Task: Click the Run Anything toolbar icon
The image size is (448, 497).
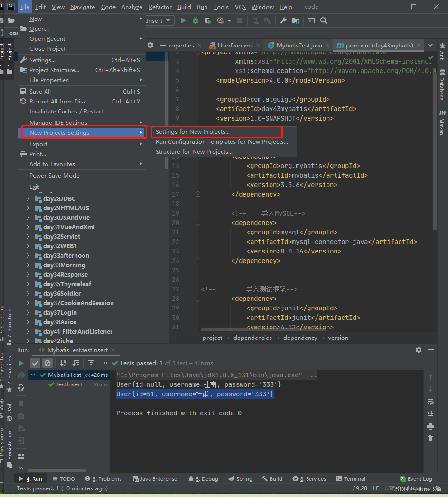Action: click(311, 20)
